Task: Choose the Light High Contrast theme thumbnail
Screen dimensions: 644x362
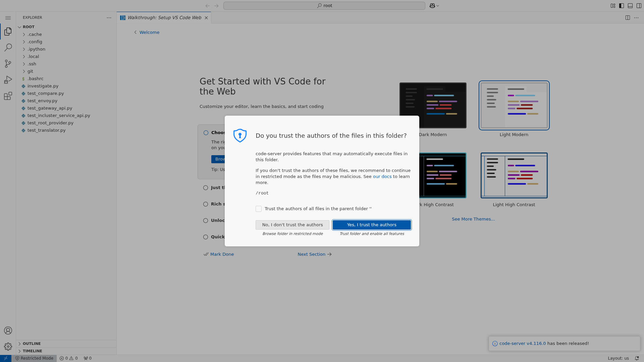Action: (514, 175)
